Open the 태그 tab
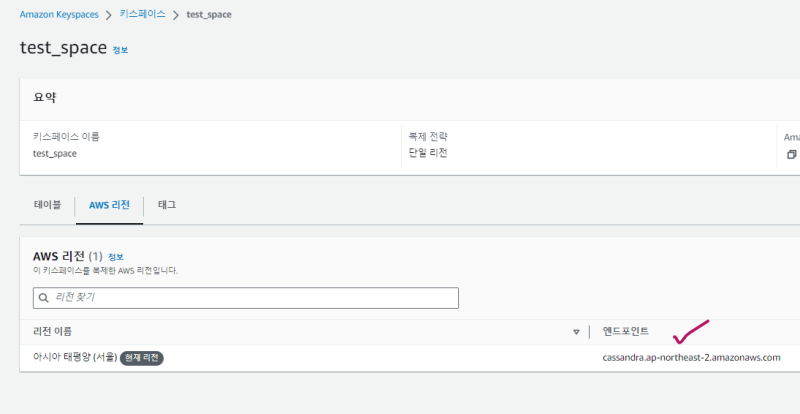The image size is (800, 414). click(167, 205)
